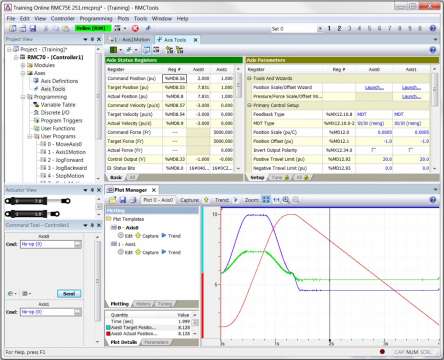Click the save icon in main toolbar

(33, 29)
